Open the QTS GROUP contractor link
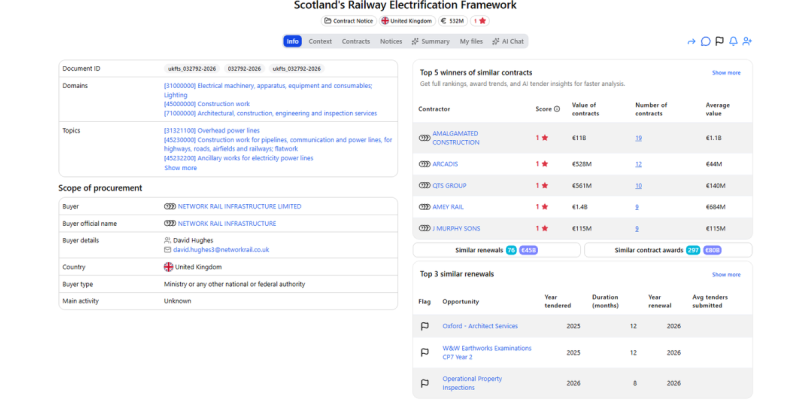Image resolution: width=800 pixels, height=400 pixels. click(x=449, y=186)
